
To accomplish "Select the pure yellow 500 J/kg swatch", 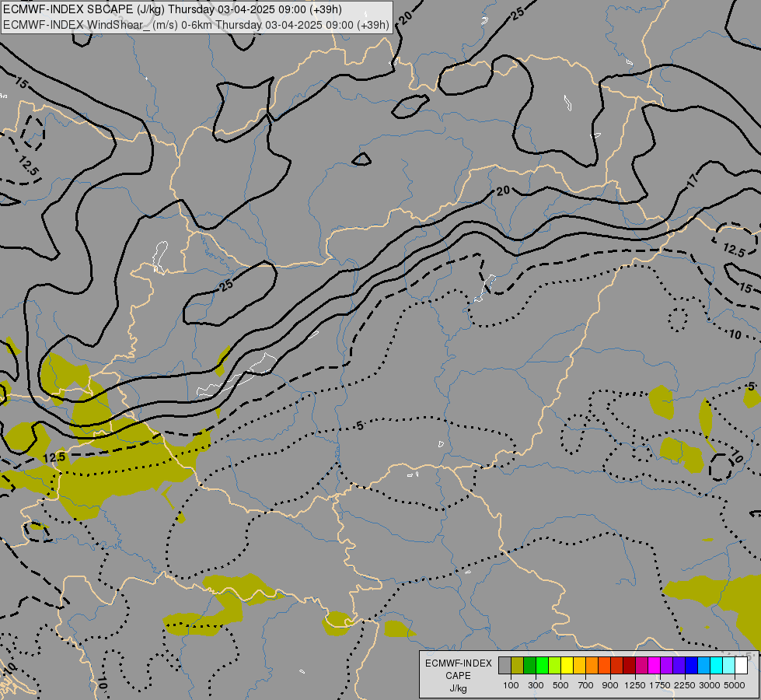I will point(567,666).
